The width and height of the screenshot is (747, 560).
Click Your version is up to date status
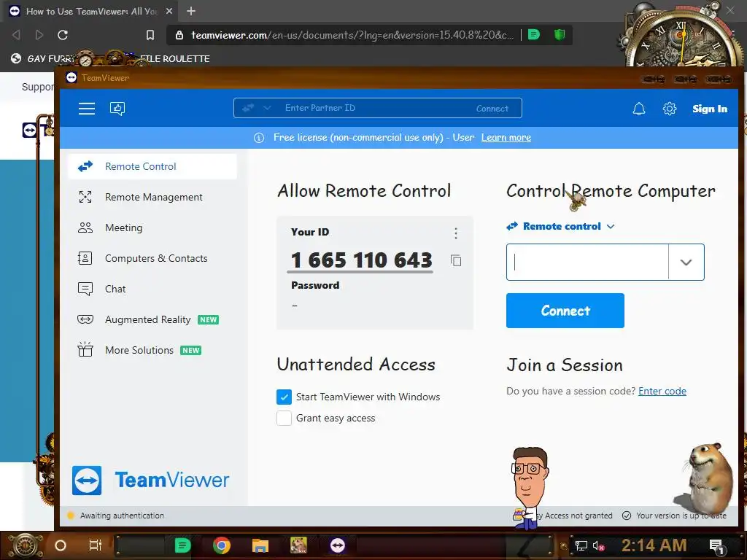tap(681, 516)
